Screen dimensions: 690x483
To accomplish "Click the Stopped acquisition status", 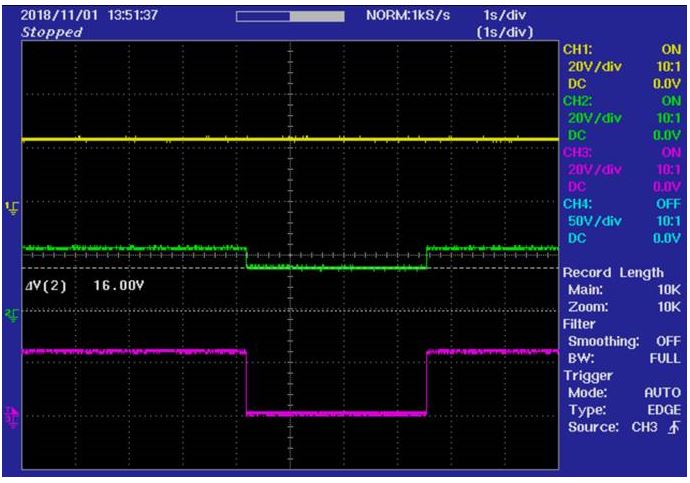I will point(52,32).
